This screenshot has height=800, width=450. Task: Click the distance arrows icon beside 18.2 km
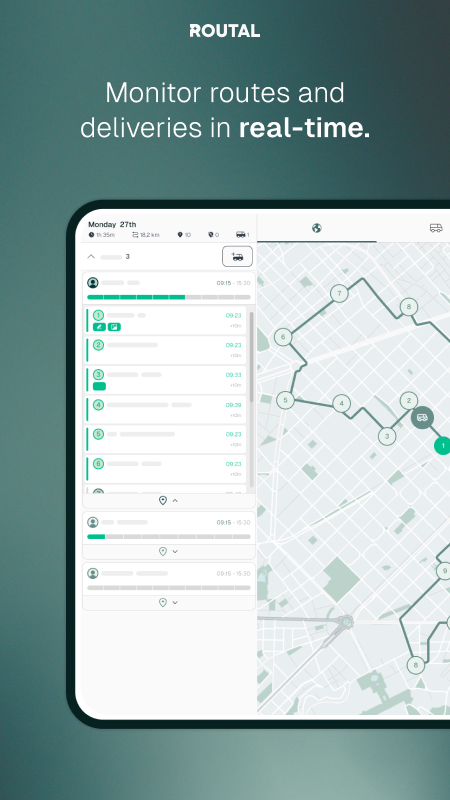(x=135, y=235)
